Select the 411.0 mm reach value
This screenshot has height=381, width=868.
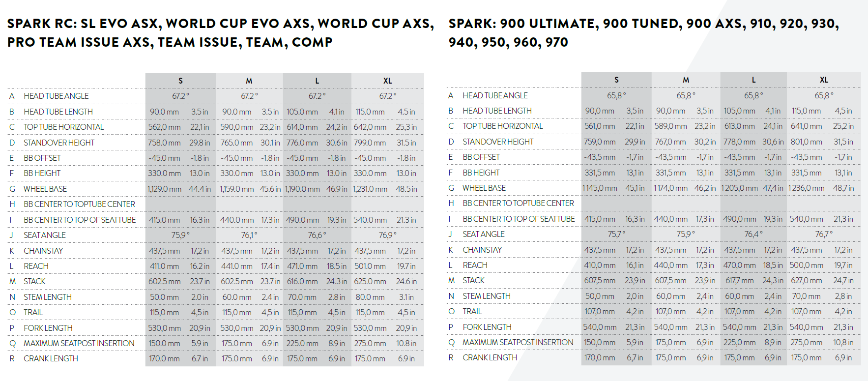tap(164, 266)
